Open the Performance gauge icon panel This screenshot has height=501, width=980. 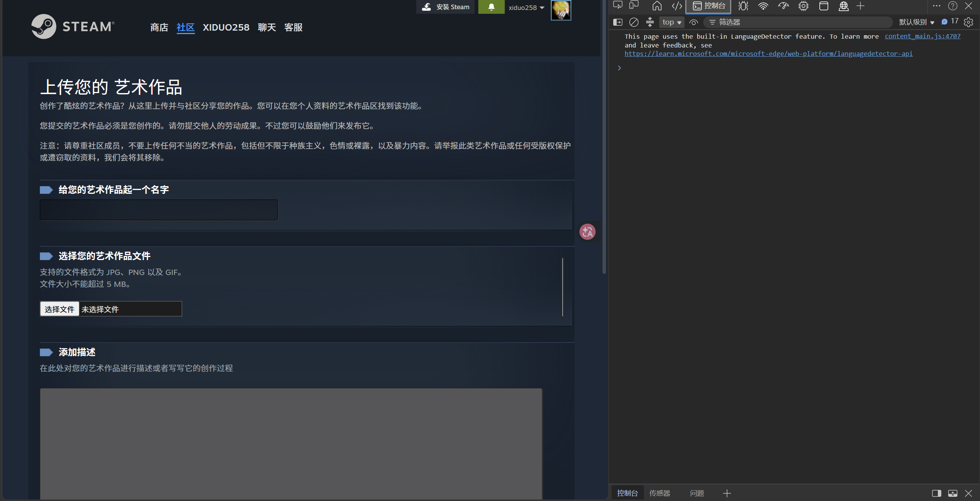tap(783, 6)
